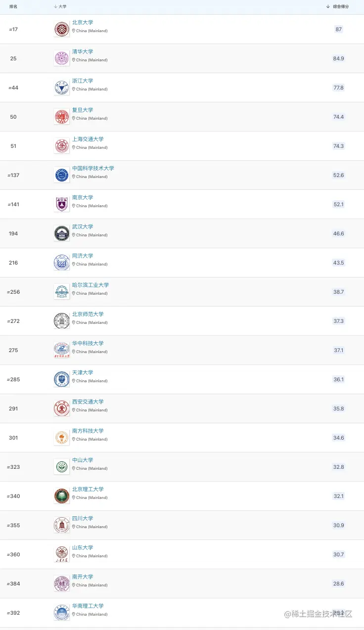Screen dimensions: 364x630
Task: Open the 武汉大学 link
Action: 83,227
